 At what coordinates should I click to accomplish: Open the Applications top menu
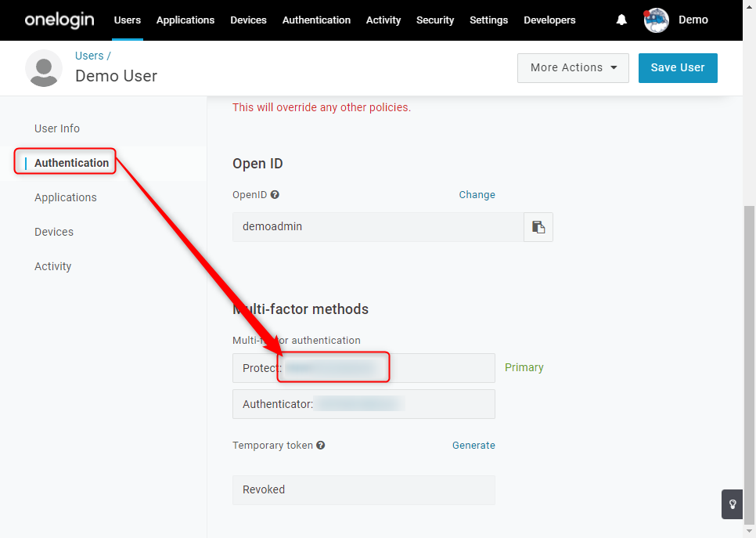tap(185, 20)
